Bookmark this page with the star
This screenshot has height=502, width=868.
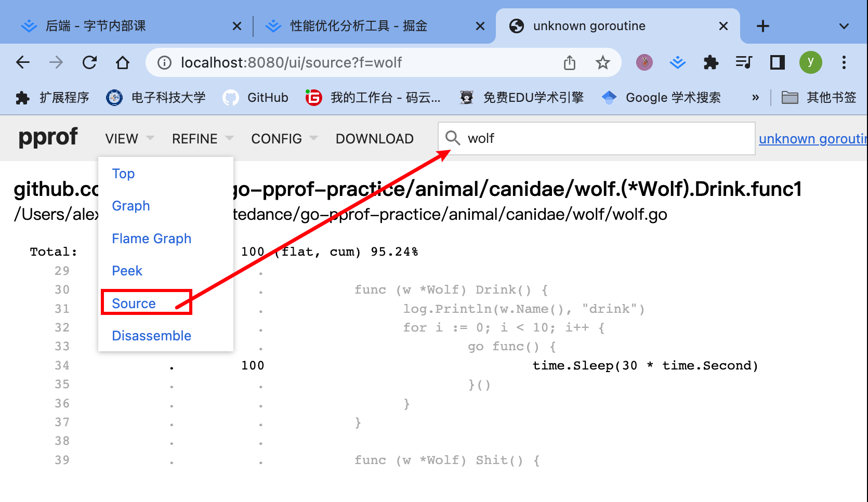pyautogui.click(x=603, y=63)
